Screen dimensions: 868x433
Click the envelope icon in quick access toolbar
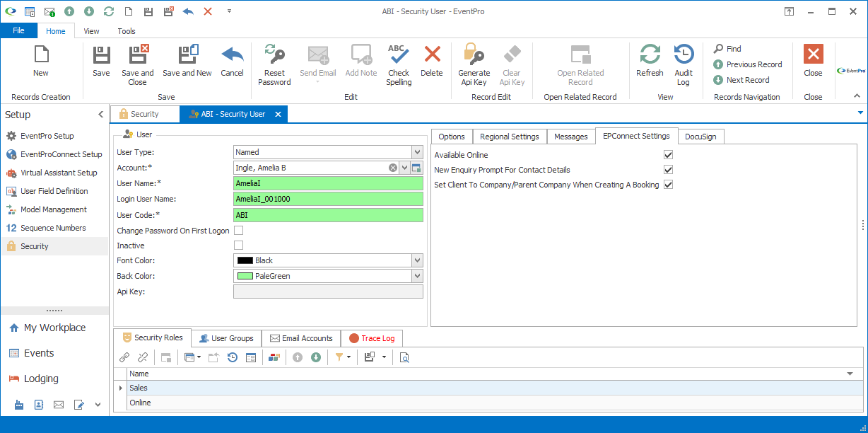(49, 11)
